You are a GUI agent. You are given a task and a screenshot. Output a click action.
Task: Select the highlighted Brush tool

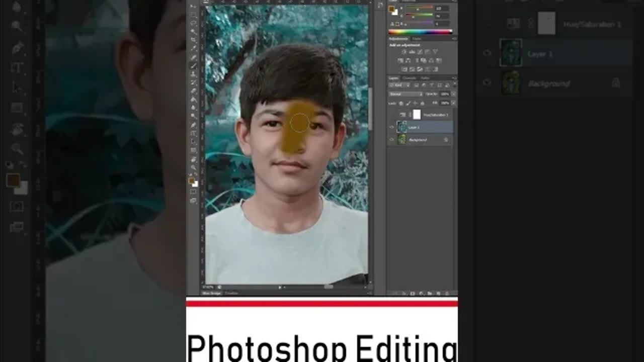[x=193, y=65]
